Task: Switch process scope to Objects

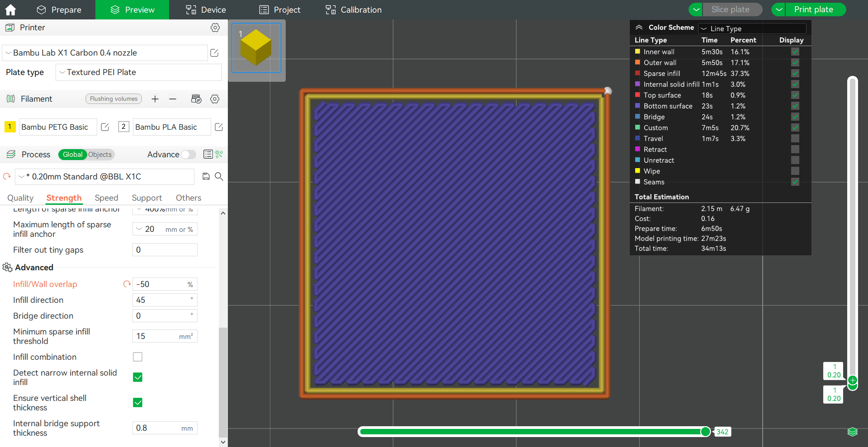Action: [100, 155]
